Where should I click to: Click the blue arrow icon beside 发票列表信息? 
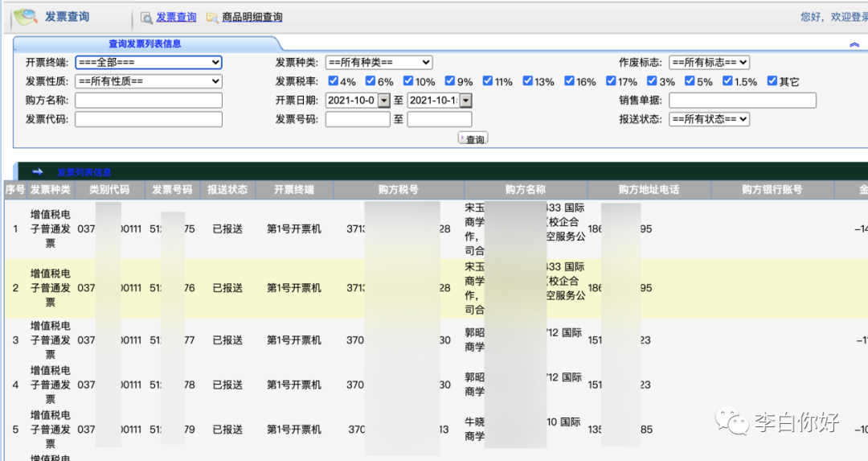tap(38, 171)
